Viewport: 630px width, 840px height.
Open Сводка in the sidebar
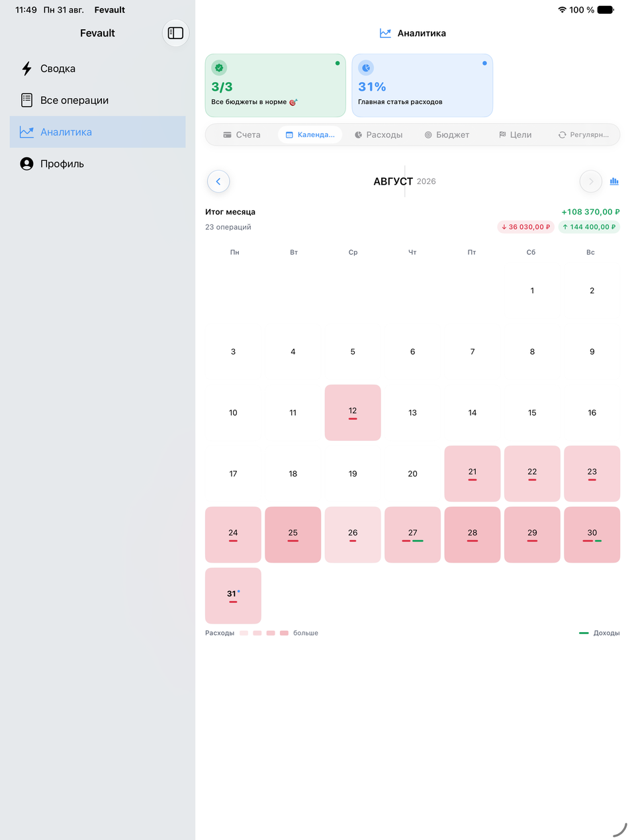(97, 69)
